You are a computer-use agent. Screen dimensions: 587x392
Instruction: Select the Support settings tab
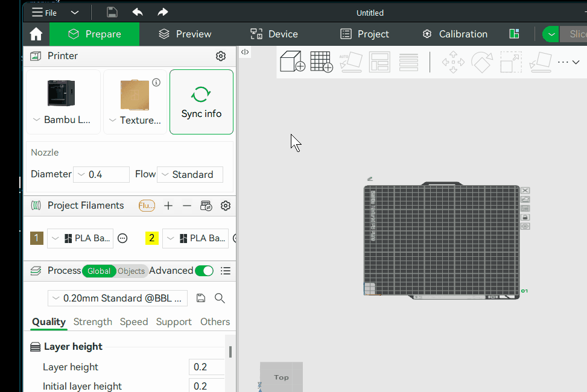pos(174,322)
